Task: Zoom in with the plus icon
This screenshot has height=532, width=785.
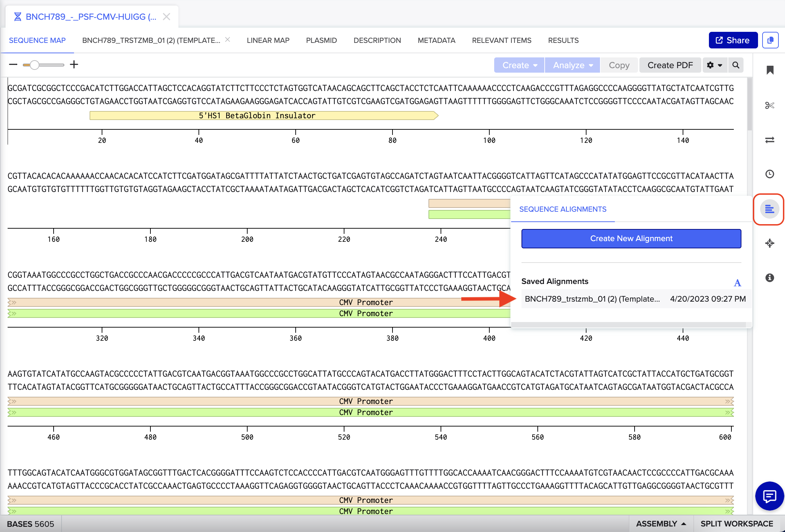Action: (74, 64)
